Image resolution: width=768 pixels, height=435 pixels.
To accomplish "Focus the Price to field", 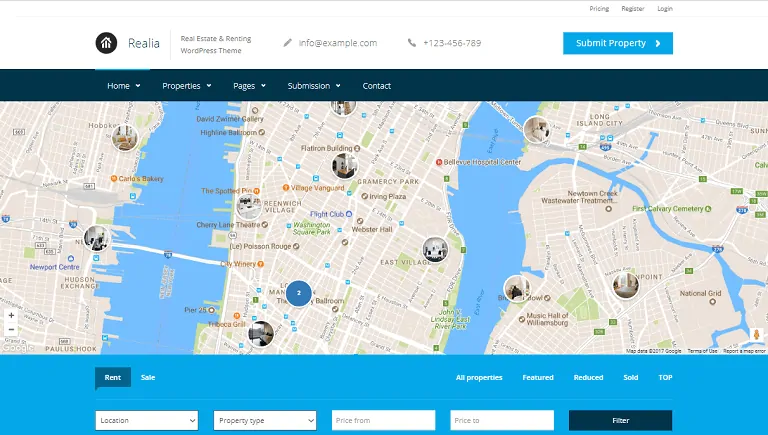I will [502, 420].
